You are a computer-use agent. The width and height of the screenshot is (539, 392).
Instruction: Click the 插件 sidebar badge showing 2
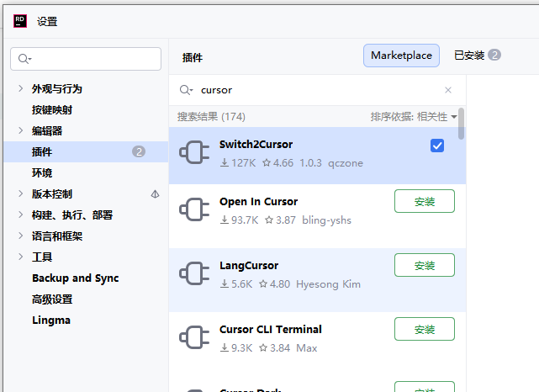tap(139, 151)
